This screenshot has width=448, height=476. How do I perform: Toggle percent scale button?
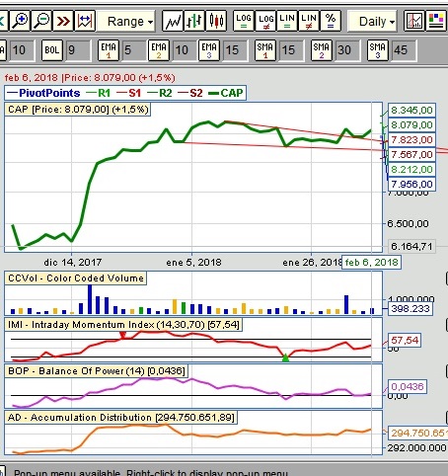[331, 21]
